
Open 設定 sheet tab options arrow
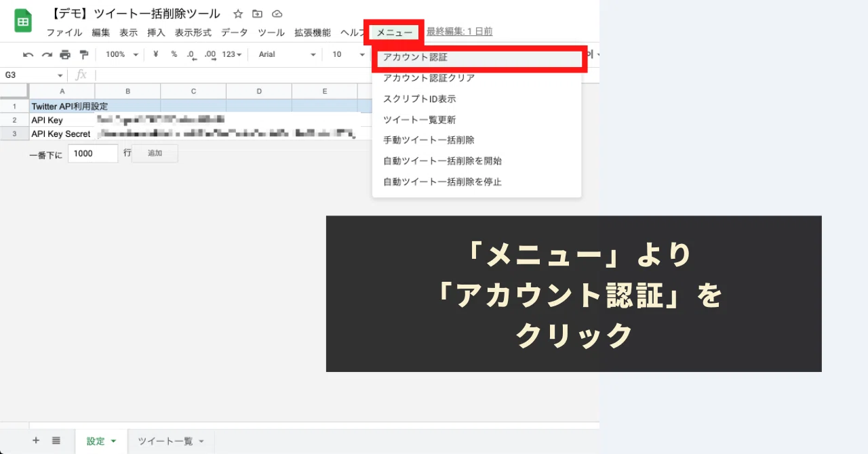113,441
